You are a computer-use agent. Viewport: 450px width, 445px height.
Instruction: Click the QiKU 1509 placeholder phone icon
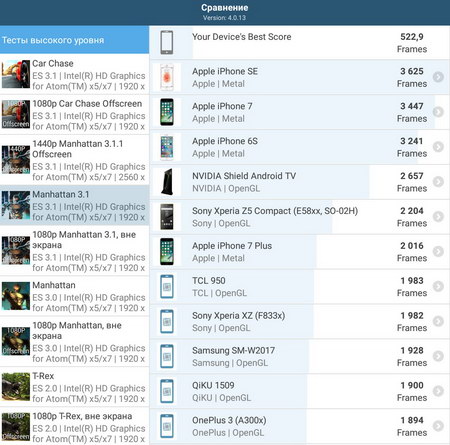coord(167,391)
